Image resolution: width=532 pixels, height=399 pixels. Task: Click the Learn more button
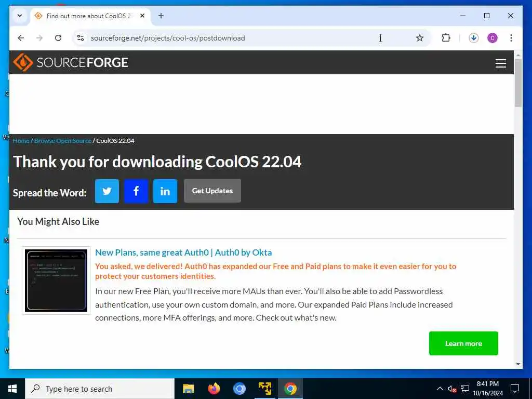click(x=463, y=343)
